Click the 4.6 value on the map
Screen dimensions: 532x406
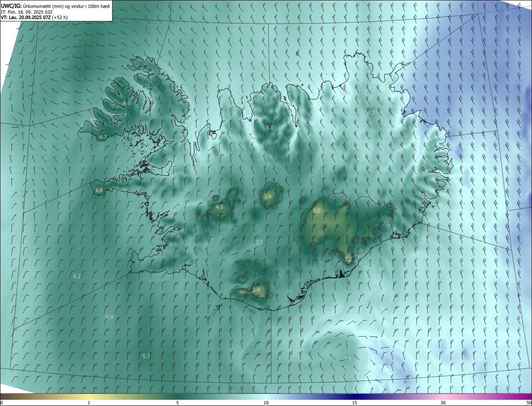click(127, 103)
